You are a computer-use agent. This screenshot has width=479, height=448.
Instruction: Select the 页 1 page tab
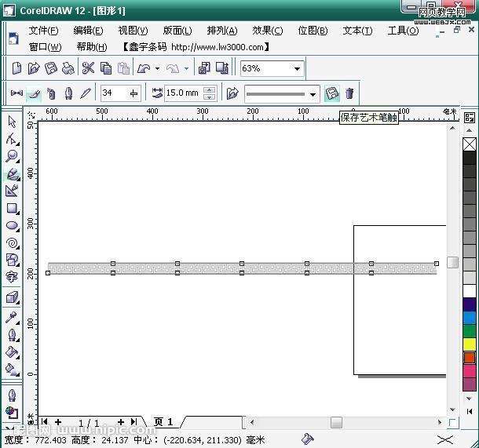(163, 422)
